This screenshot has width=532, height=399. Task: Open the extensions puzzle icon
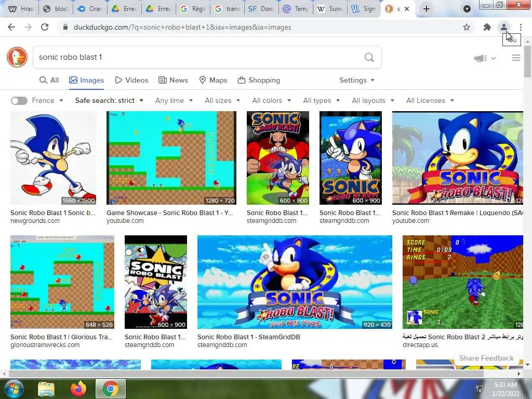click(487, 27)
